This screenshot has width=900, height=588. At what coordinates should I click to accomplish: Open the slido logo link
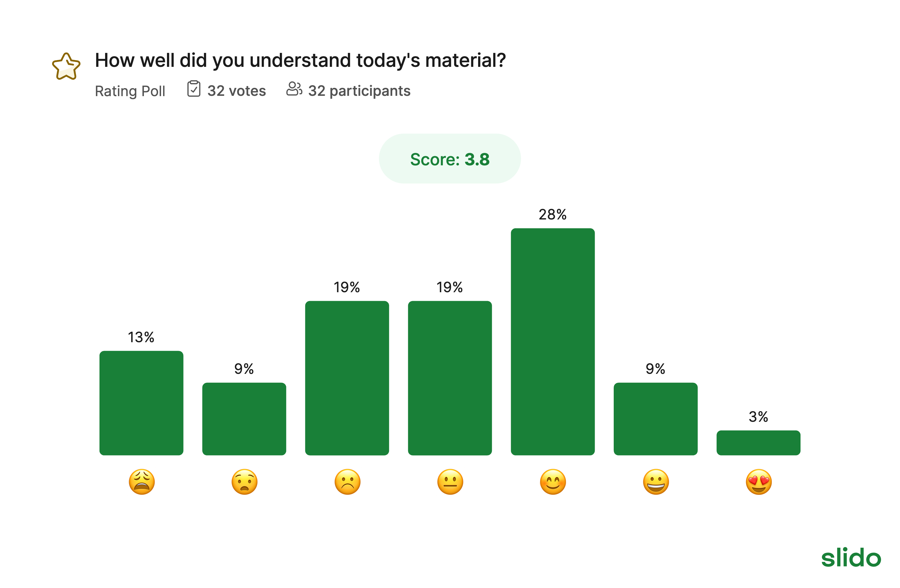tap(851, 558)
